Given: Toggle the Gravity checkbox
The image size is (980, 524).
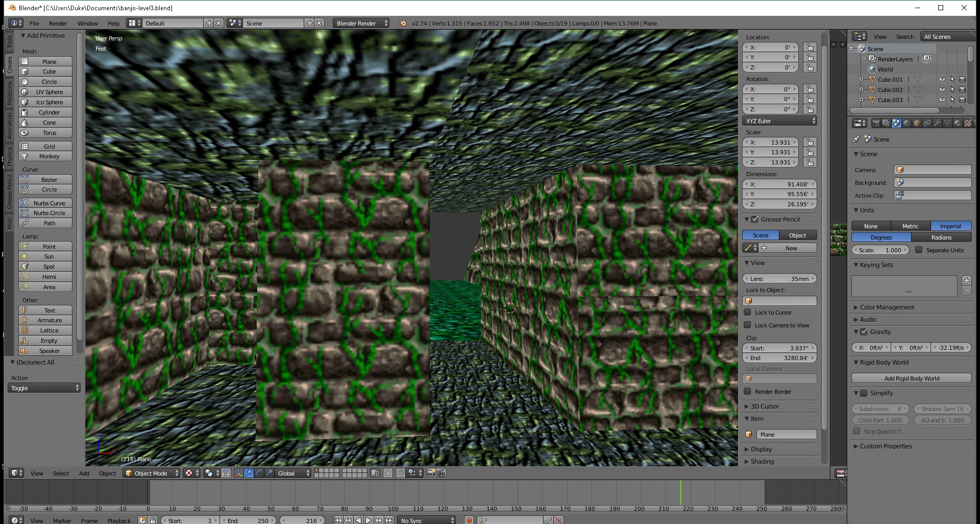Looking at the screenshot, I should point(864,332).
